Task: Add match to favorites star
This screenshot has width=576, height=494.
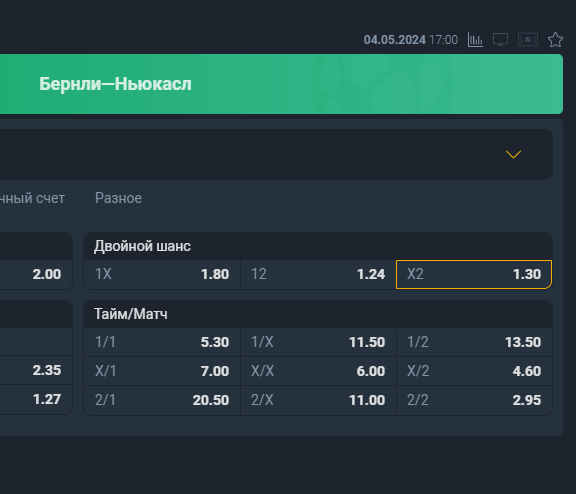Action: (555, 40)
